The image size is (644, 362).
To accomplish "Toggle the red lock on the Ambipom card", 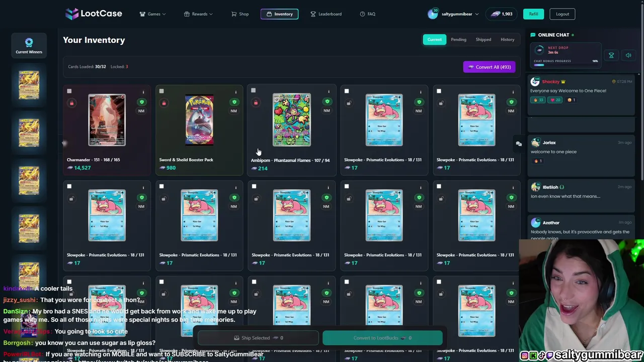I will 256,103.
